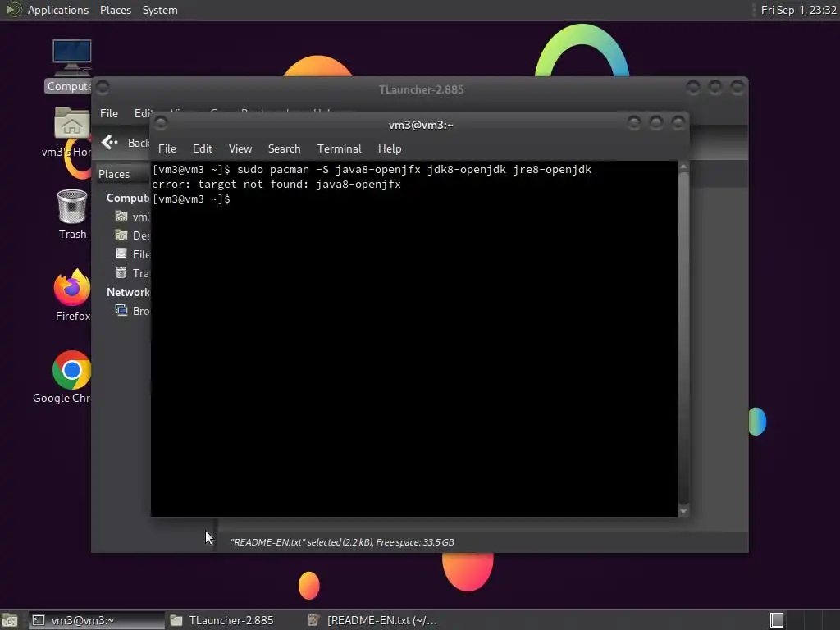Viewport: 840px width, 630px height.
Task: Open the System menu in top panel
Action: [160, 10]
